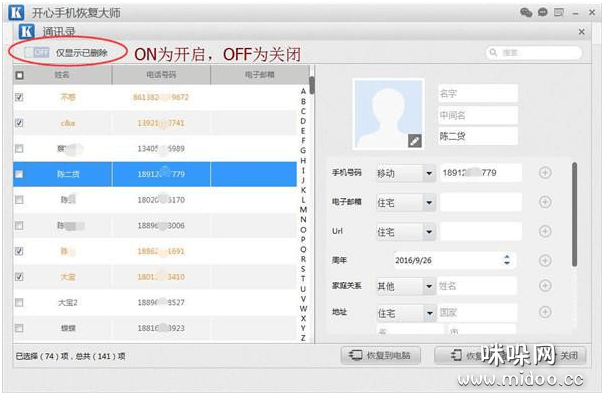
Task: Open the email type dropdown
Action: (406, 202)
